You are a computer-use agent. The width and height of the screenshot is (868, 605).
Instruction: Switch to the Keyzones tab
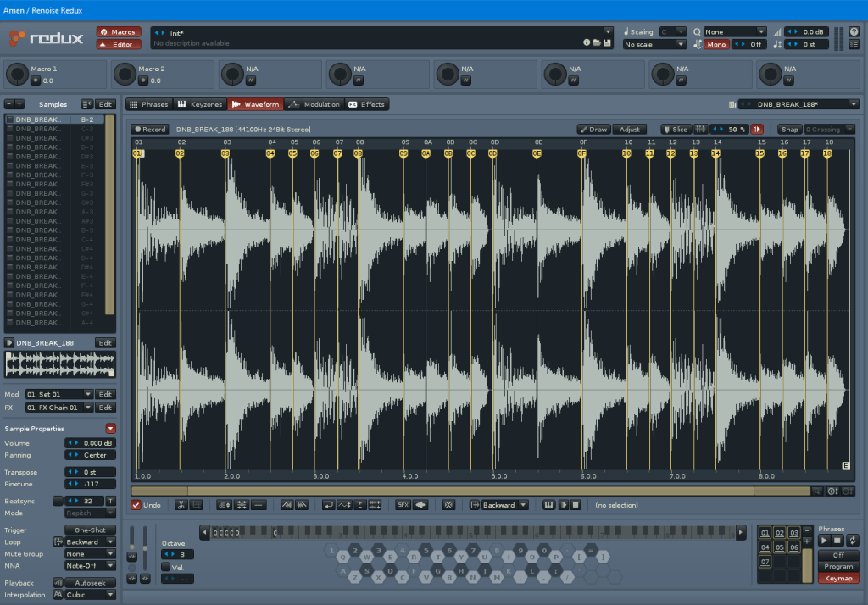point(200,104)
